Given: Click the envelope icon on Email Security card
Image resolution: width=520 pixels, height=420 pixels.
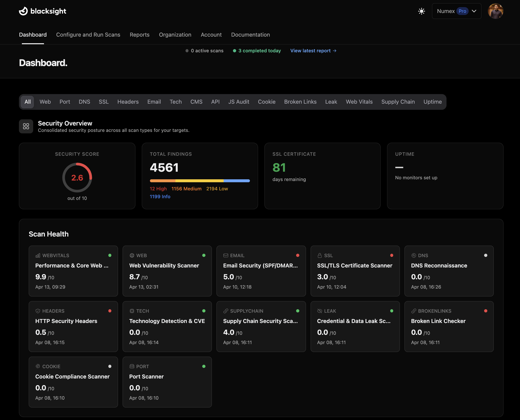Looking at the screenshot, I should 226,255.
